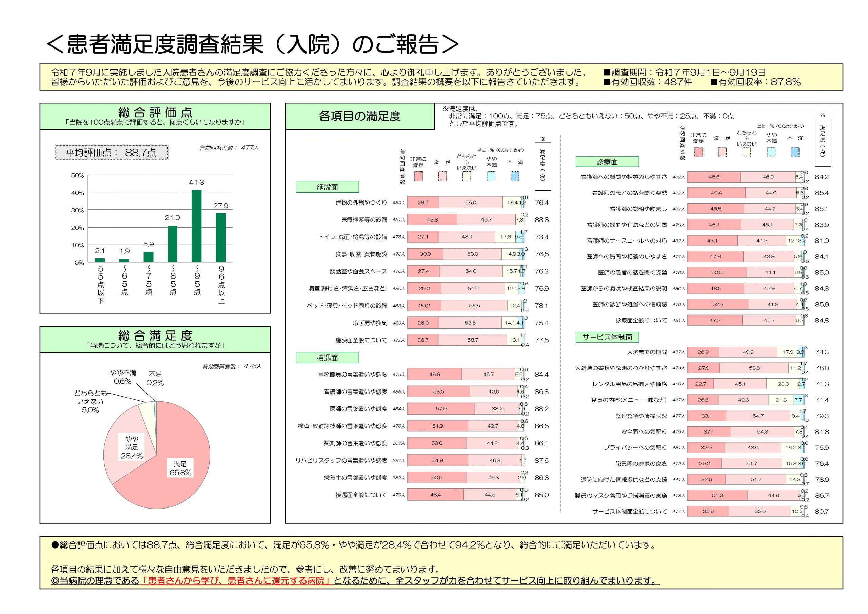The width and height of the screenshot is (868, 614).
Task: Click the 施設面 section label
Action: [327, 187]
